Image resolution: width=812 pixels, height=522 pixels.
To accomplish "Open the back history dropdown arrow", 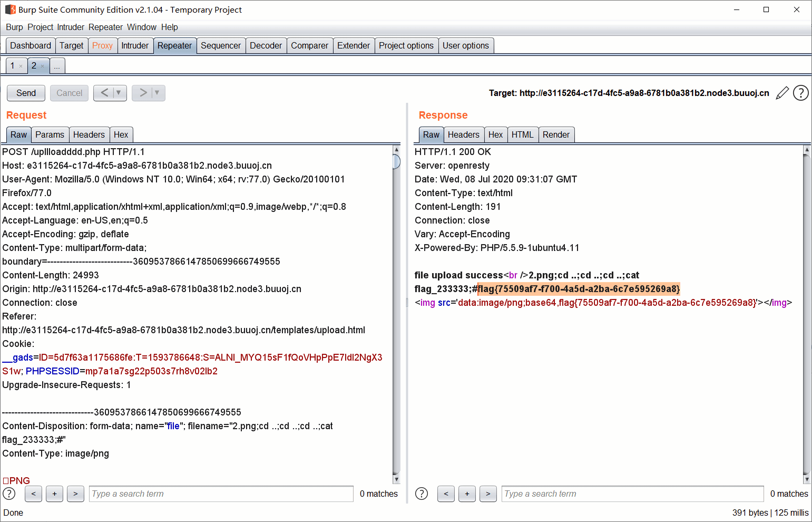I will 119,93.
